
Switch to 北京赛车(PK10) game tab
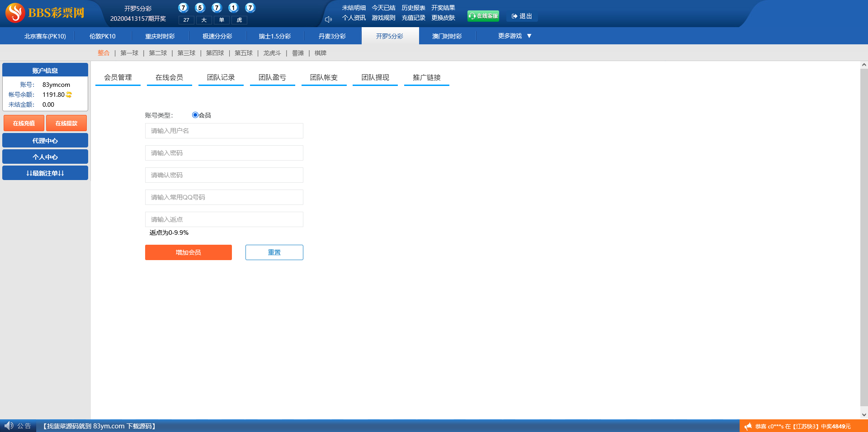pos(45,36)
